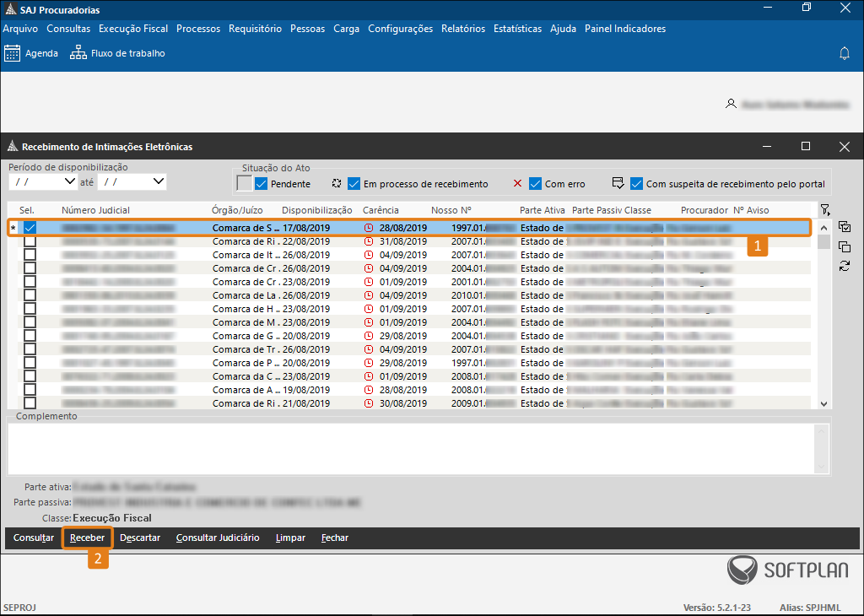The height and width of the screenshot is (616, 864).
Task: Click the Consultar Judiciário button
Action: tap(218, 538)
